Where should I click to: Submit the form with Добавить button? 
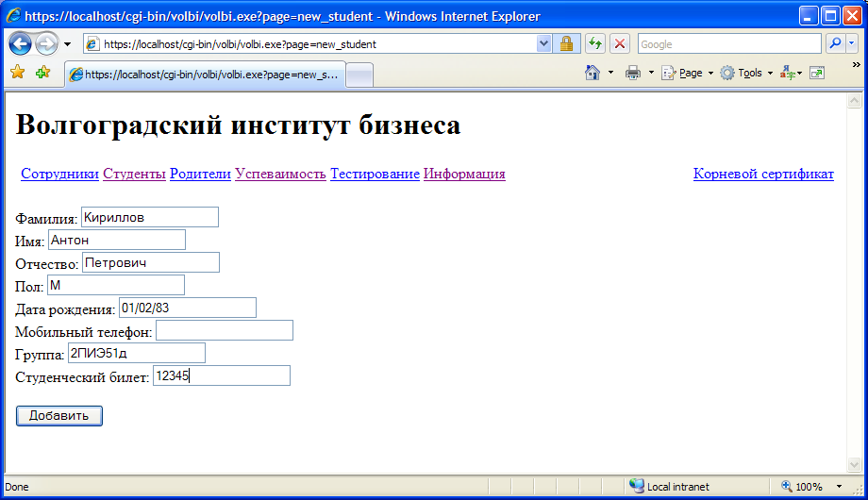click(x=59, y=416)
